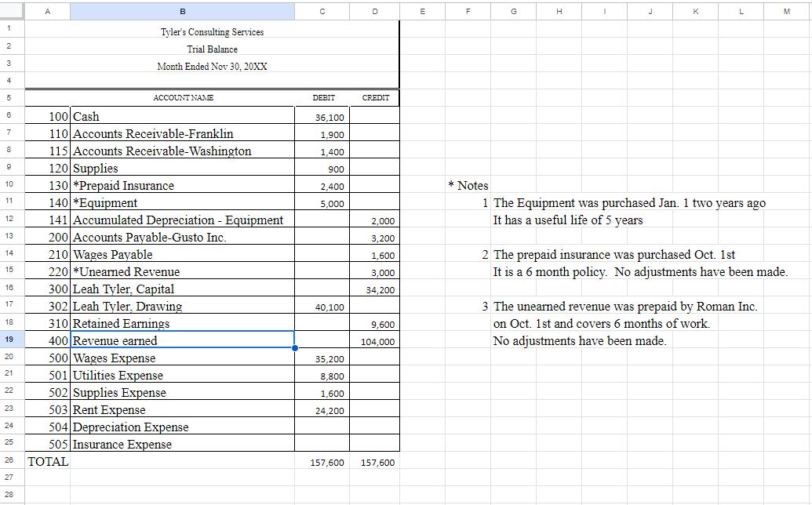Click the Insurance Expense credit cell
812x505 pixels.
tap(374, 443)
